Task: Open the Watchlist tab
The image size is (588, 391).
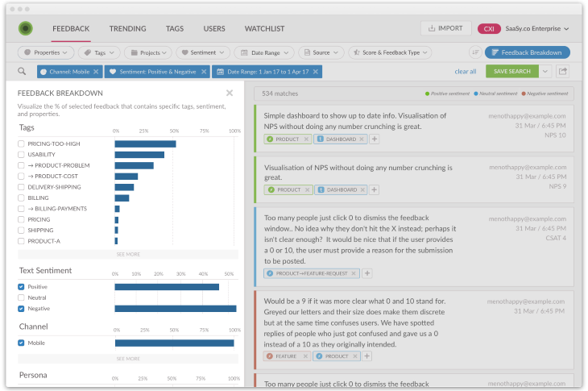Action: (265, 29)
